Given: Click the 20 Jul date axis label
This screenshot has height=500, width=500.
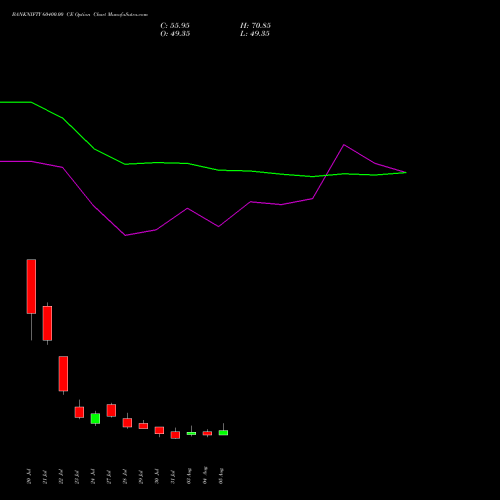Looking at the screenshot, I should point(29,476).
